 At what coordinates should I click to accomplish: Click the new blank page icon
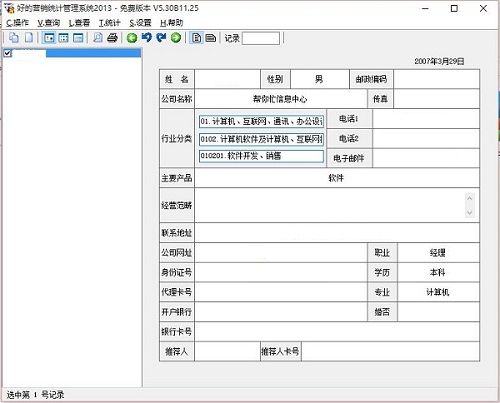pos(29,38)
